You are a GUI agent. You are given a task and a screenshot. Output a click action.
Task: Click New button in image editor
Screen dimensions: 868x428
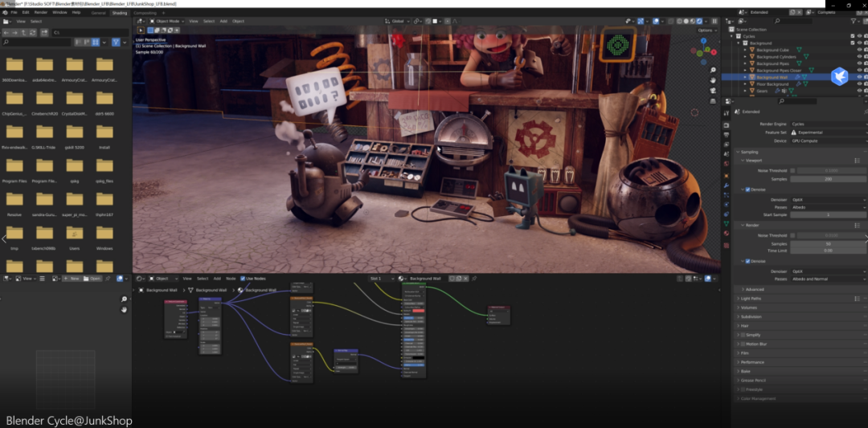72,278
